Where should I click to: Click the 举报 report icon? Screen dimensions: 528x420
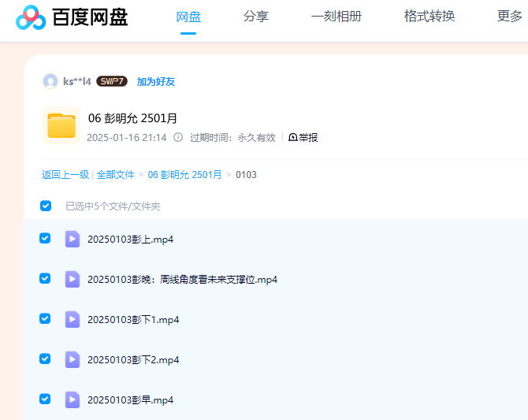click(x=293, y=137)
